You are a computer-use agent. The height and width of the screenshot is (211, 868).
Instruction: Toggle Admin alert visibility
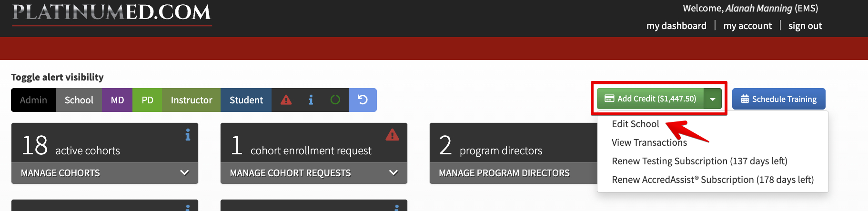point(33,100)
